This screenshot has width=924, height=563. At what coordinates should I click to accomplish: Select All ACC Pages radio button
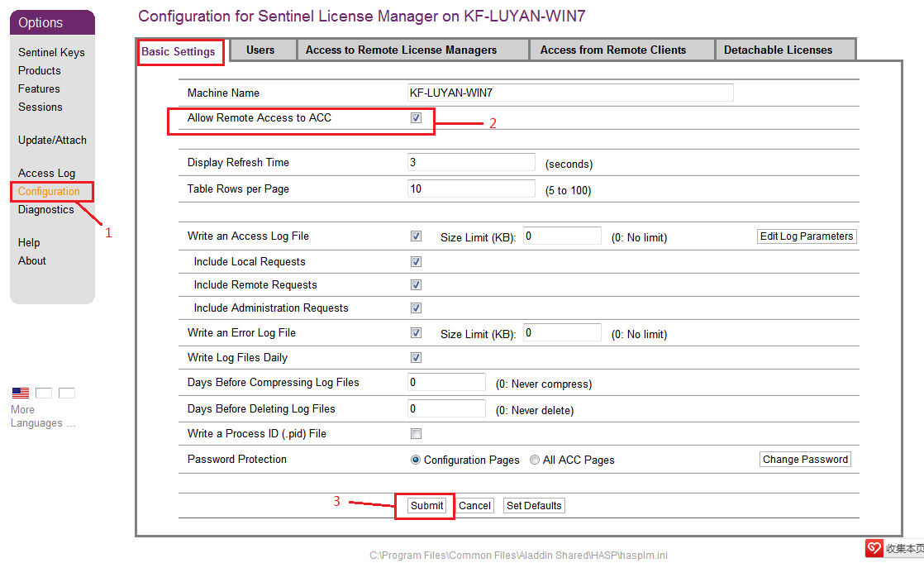tap(535, 460)
